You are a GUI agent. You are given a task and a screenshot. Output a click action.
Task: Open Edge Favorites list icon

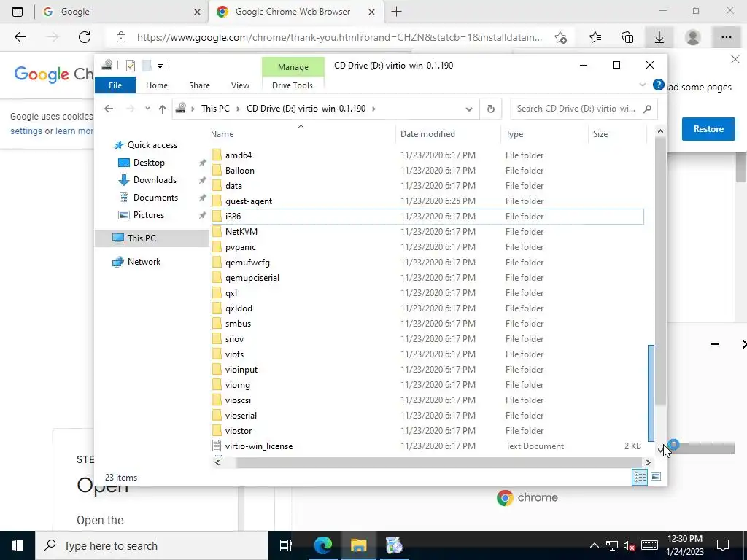tap(595, 37)
